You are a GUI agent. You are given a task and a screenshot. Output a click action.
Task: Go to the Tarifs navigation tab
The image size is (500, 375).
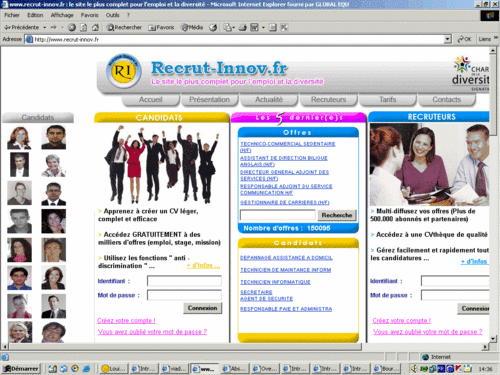(388, 100)
